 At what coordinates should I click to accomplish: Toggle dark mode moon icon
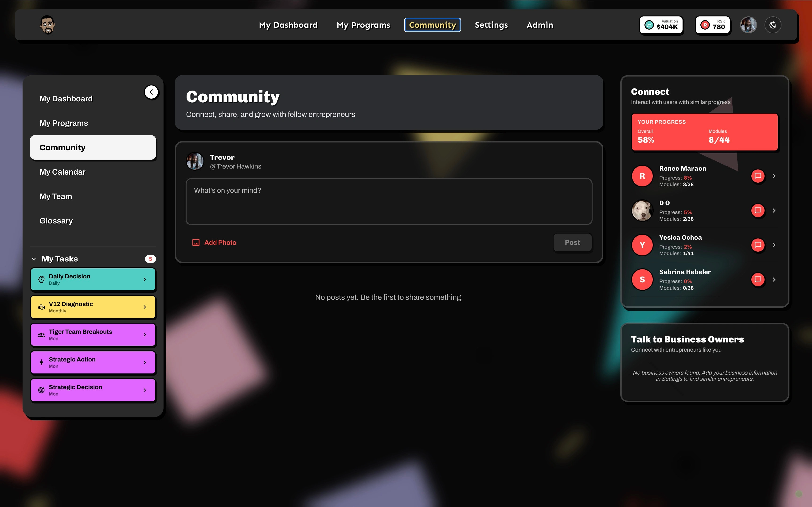coord(773,25)
